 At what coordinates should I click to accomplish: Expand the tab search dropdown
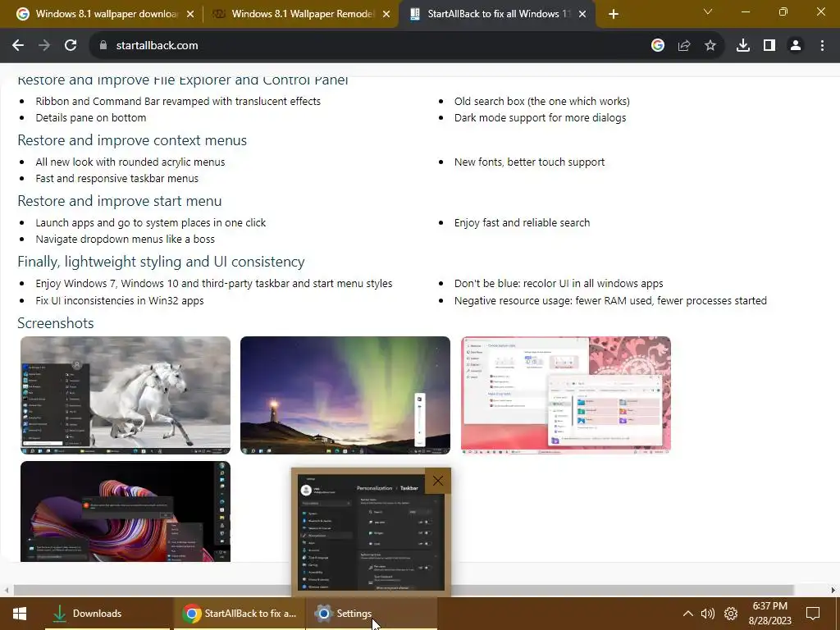[708, 11]
